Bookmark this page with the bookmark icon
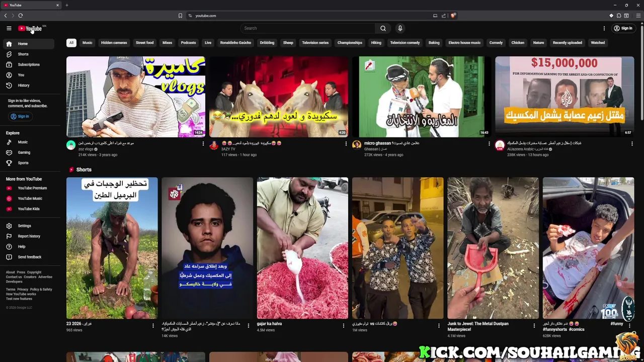This screenshot has height=362, width=644. (180, 16)
